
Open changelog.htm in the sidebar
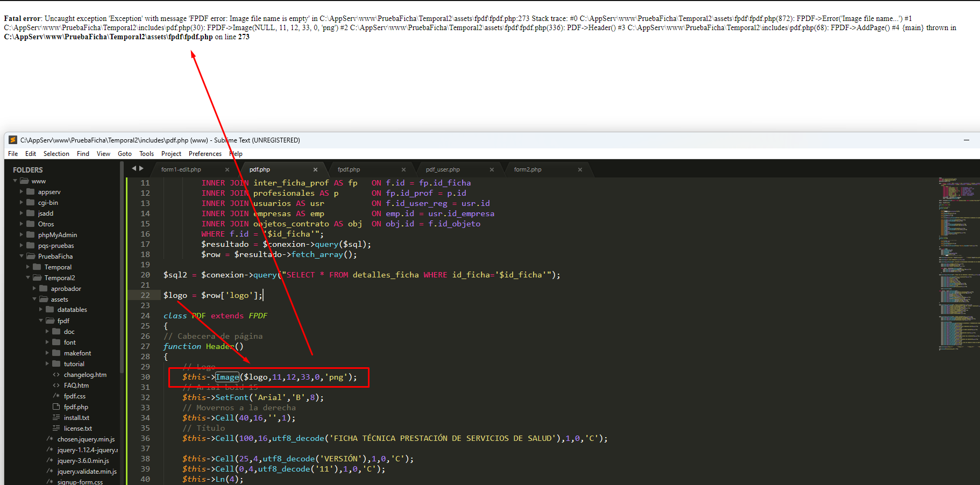point(85,375)
